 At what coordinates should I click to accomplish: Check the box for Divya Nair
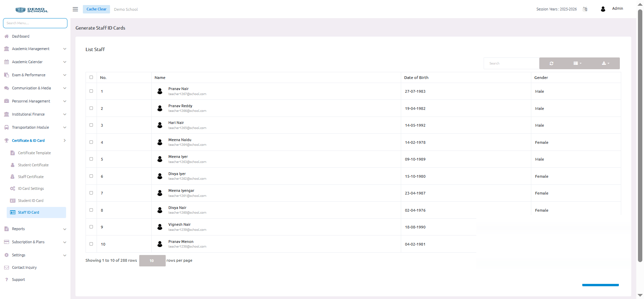tap(91, 210)
